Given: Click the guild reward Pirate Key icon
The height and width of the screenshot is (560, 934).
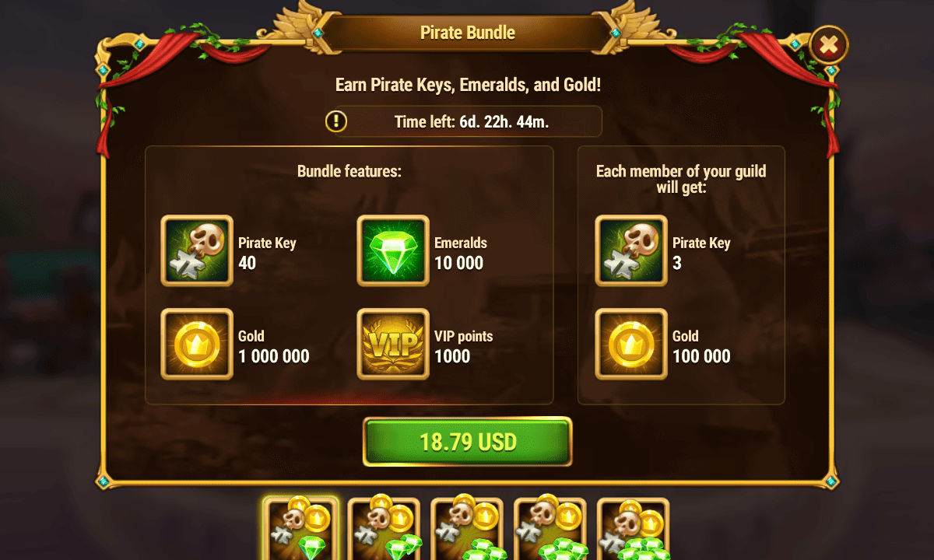Looking at the screenshot, I should (x=631, y=251).
